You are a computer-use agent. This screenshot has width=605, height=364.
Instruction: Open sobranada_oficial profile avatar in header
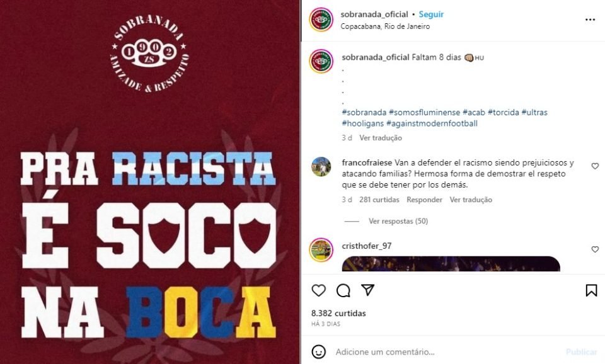coord(321,20)
